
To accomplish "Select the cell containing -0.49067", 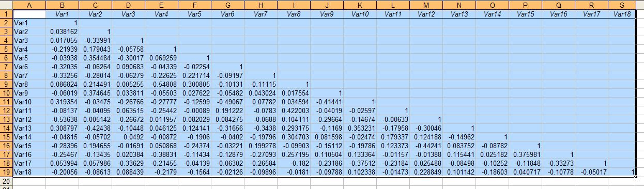I will [x=227, y=102].
